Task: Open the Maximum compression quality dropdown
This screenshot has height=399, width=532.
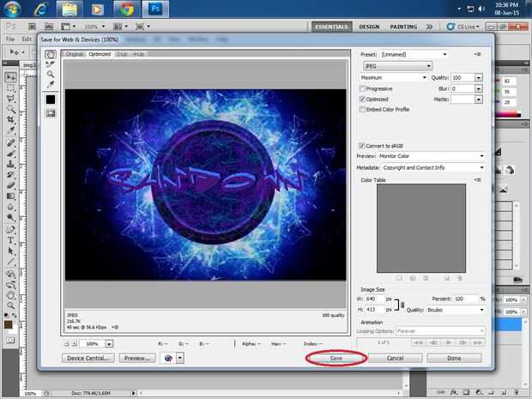Action: pyautogui.click(x=393, y=77)
